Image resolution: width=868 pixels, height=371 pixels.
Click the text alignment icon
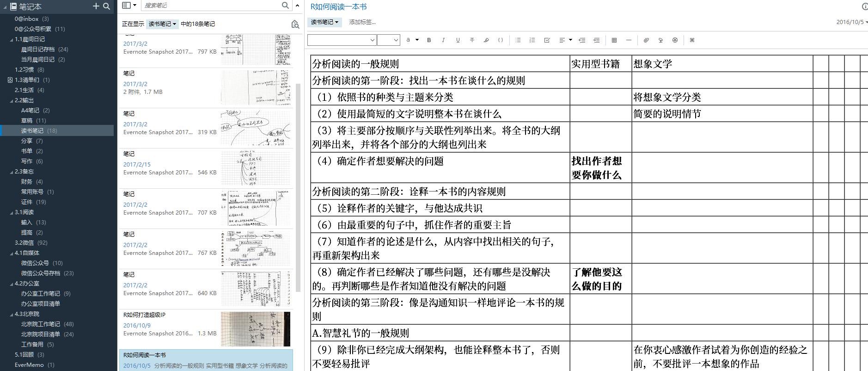tap(562, 40)
